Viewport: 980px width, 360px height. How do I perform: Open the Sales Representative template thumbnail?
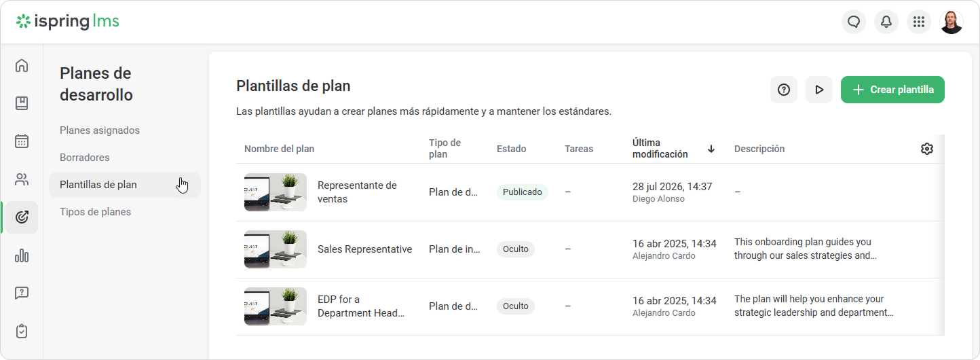[276, 249]
